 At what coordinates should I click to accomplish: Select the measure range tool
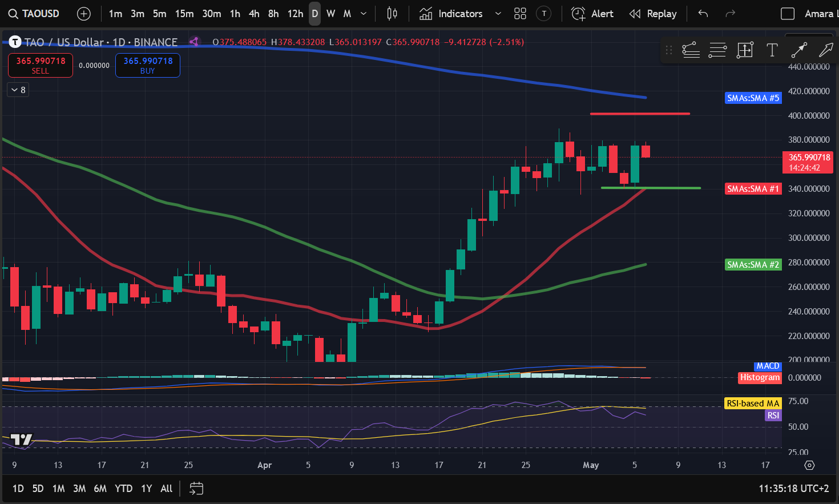point(745,50)
